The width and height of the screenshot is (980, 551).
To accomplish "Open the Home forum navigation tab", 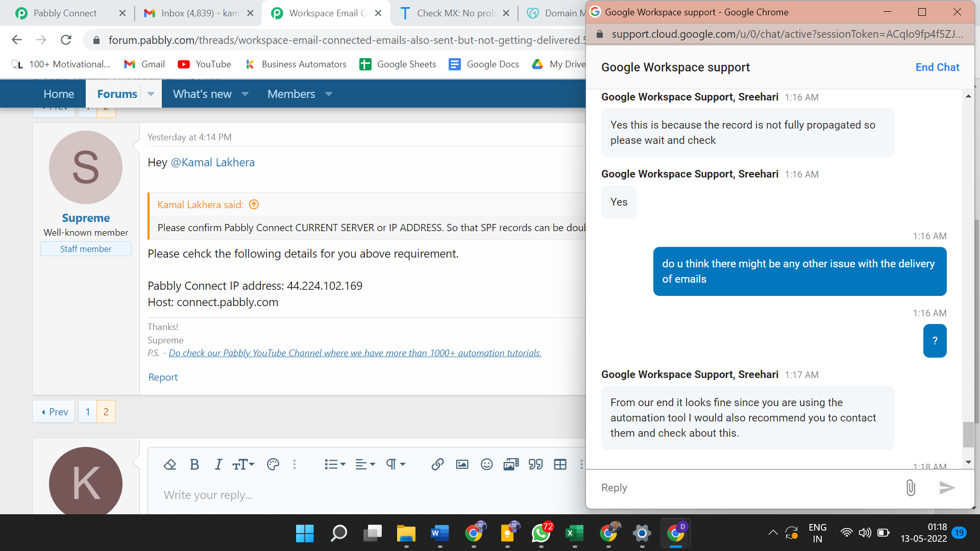I will coord(59,94).
